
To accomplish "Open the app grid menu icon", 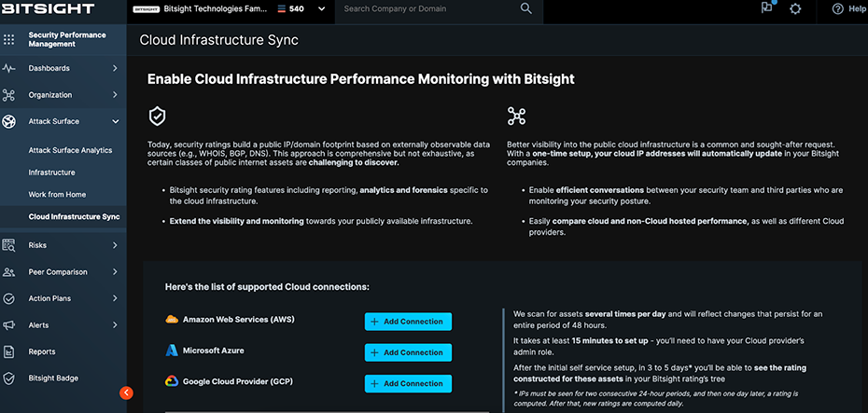I will [x=9, y=39].
